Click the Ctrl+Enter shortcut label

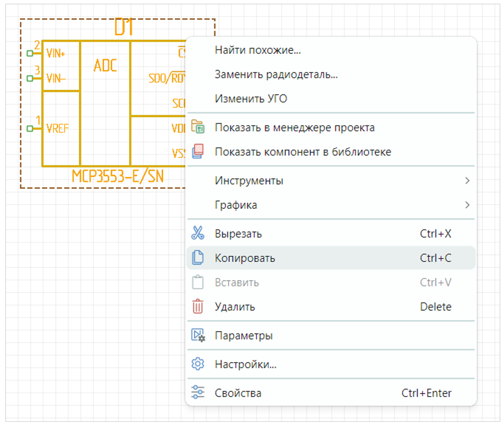click(x=426, y=393)
